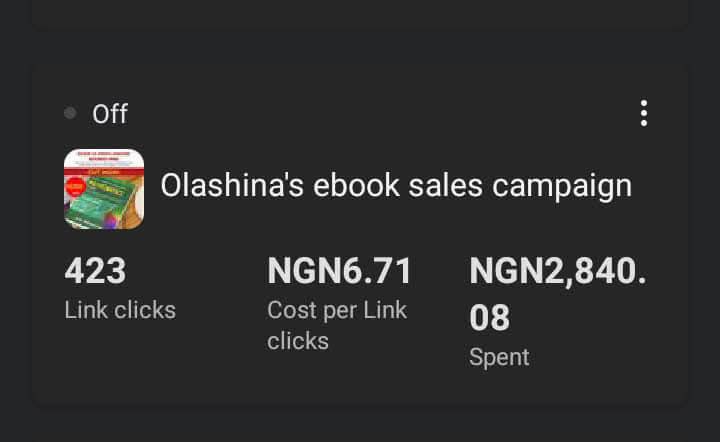Select the NGN6.71 cost value
This screenshot has width=720, height=442.
click(x=339, y=270)
